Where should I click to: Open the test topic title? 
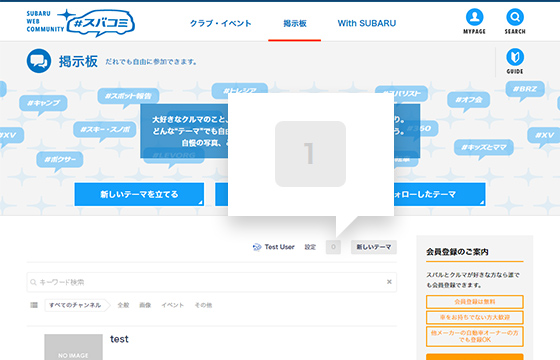pyautogui.click(x=119, y=339)
